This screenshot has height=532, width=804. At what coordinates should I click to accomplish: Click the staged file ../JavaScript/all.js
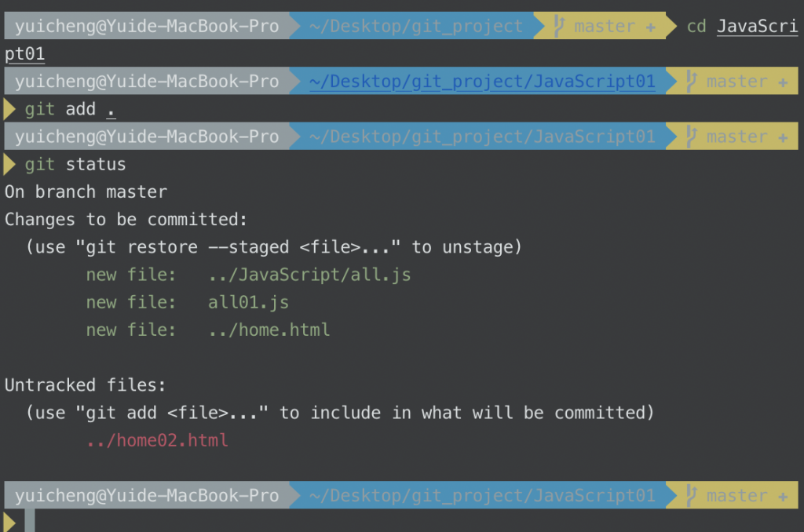(309, 275)
